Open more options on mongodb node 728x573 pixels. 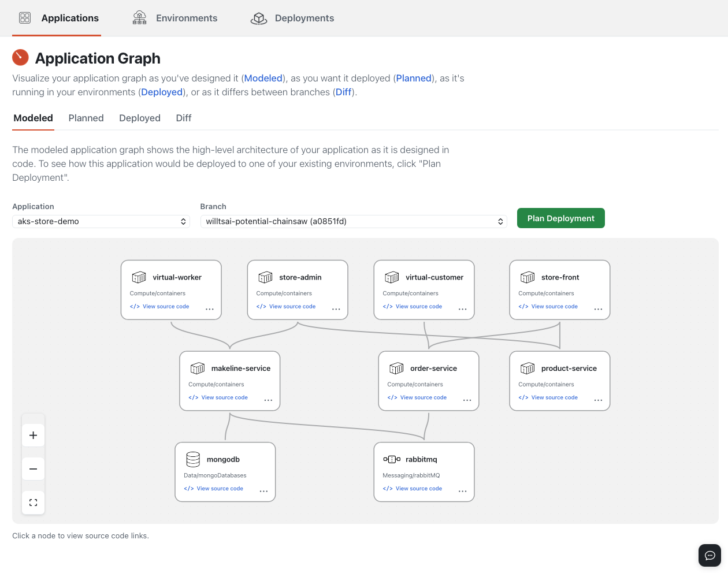click(264, 491)
